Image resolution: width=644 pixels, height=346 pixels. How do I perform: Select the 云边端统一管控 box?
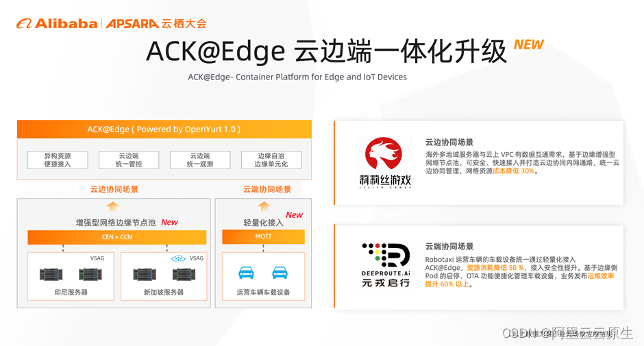[x=129, y=160]
